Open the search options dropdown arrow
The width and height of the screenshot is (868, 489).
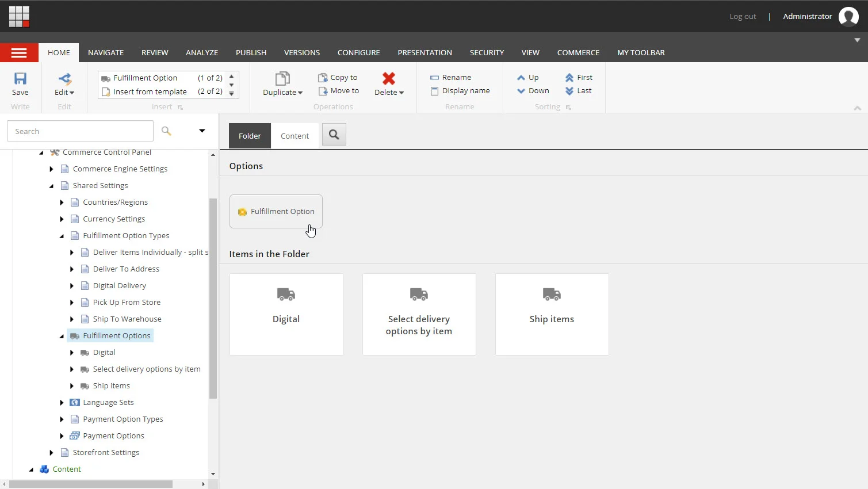pos(202,131)
